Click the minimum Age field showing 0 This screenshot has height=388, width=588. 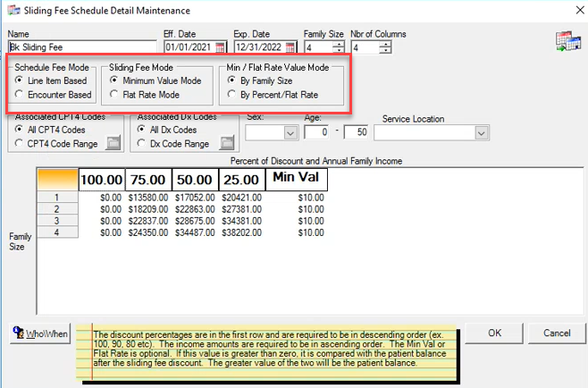point(316,132)
